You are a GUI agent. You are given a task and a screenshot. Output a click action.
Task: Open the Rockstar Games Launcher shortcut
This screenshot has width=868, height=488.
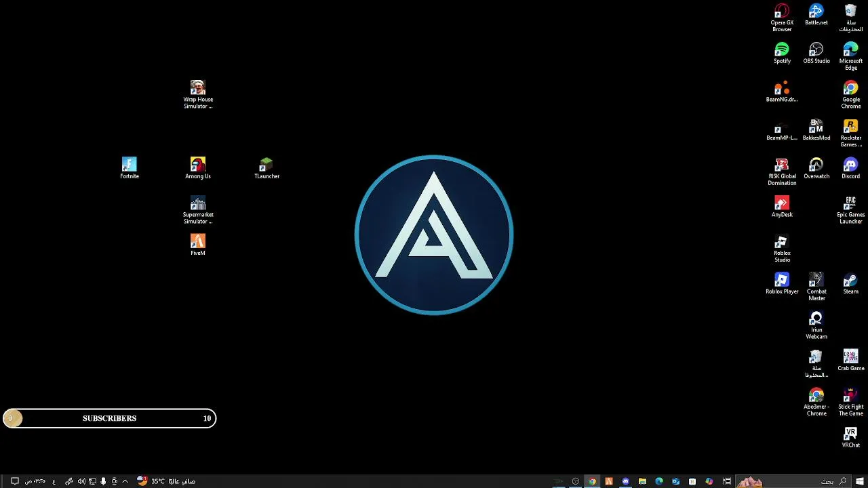pos(851,134)
